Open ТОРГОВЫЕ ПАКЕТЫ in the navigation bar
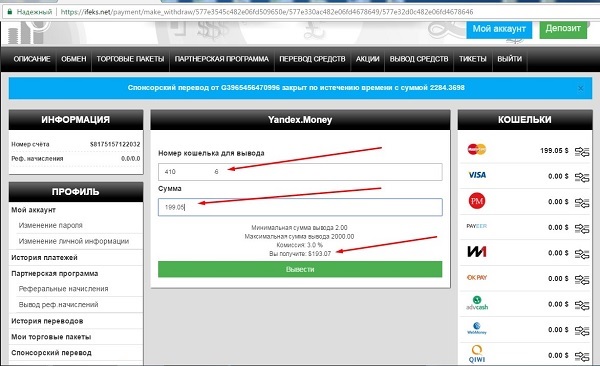The height and width of the screenshot is (366, 600). click(x=130, y=59)
